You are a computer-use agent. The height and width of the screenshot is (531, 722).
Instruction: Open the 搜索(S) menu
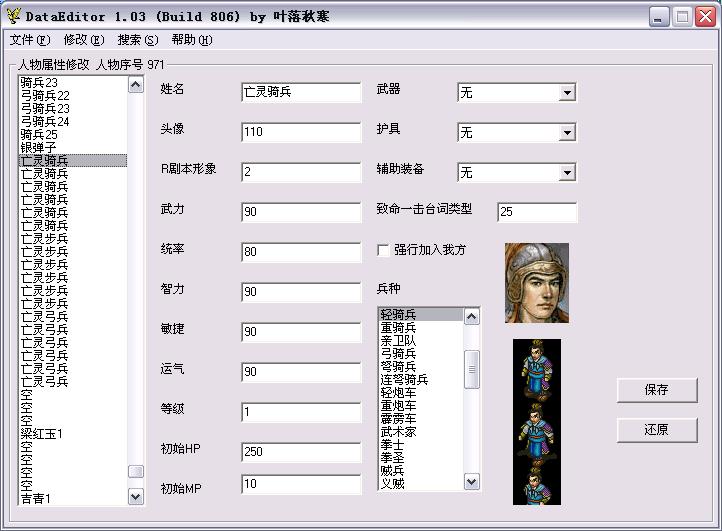pos(137,40)
